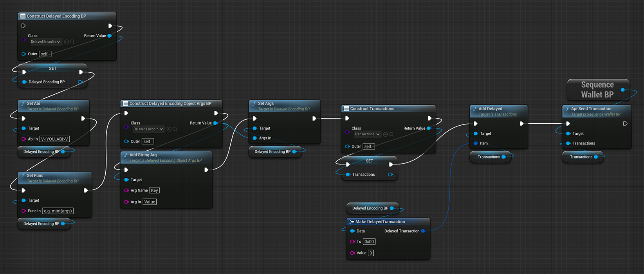This screenshot has height=274, width=644.
Task: Click output pin of Sequence Wallet BP node
Action: pyautogui.click(x=623, y=90)
